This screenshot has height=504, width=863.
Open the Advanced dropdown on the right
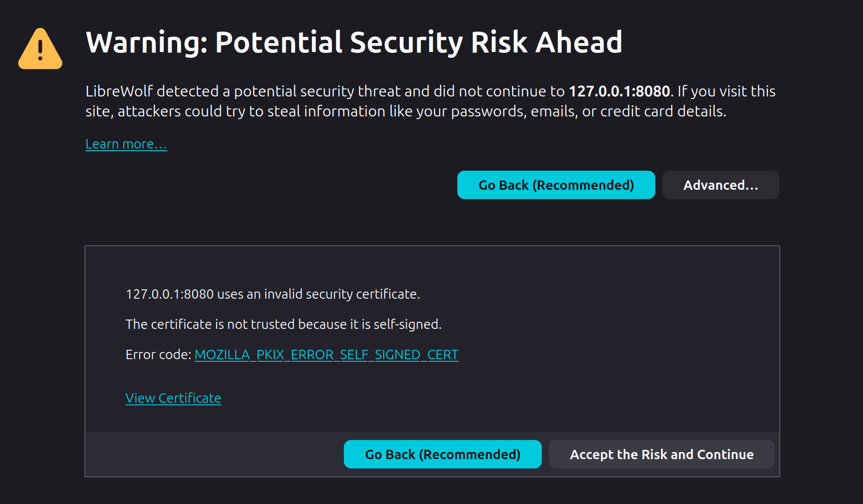pyautogui.click(x=721, y=185)
